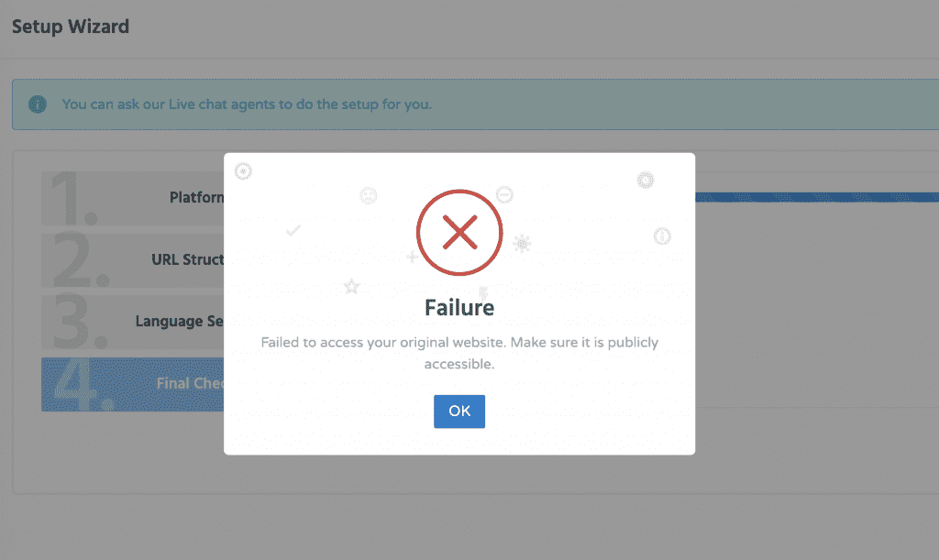This screenshot has height=560, width=939.
Task: Click the star decoration icon in dialog
Action: (x=351, y=286)
